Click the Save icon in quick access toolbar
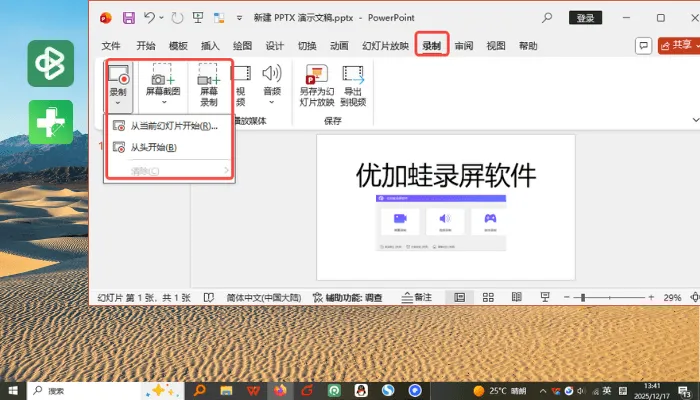This screenshot has width=700, height=400. pyautogui.click(x=129, y=18)
